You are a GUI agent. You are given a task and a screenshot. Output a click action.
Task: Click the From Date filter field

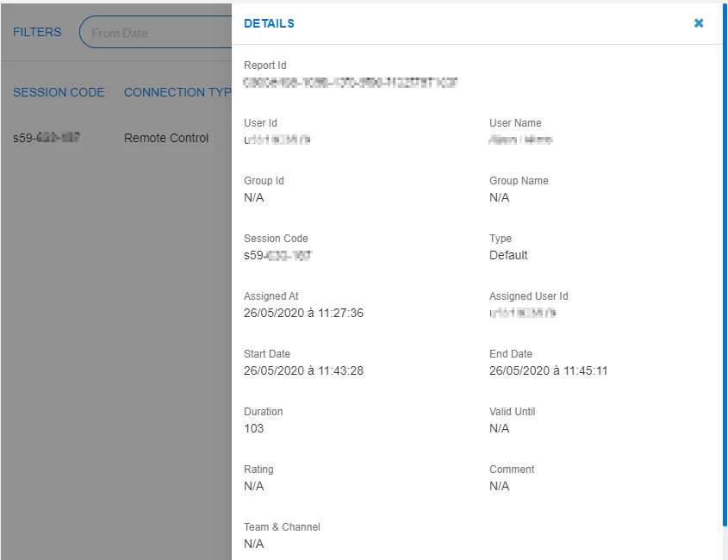coord(155,33)
